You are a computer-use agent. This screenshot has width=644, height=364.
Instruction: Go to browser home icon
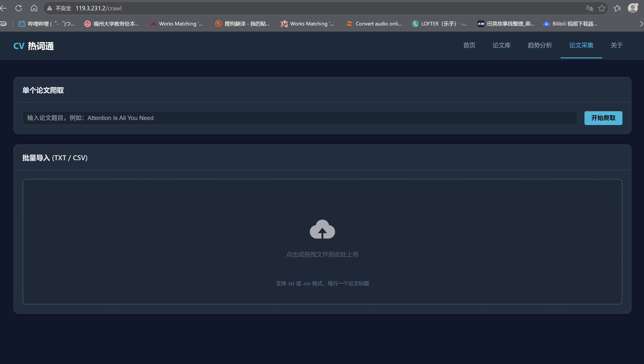point(34,8)
